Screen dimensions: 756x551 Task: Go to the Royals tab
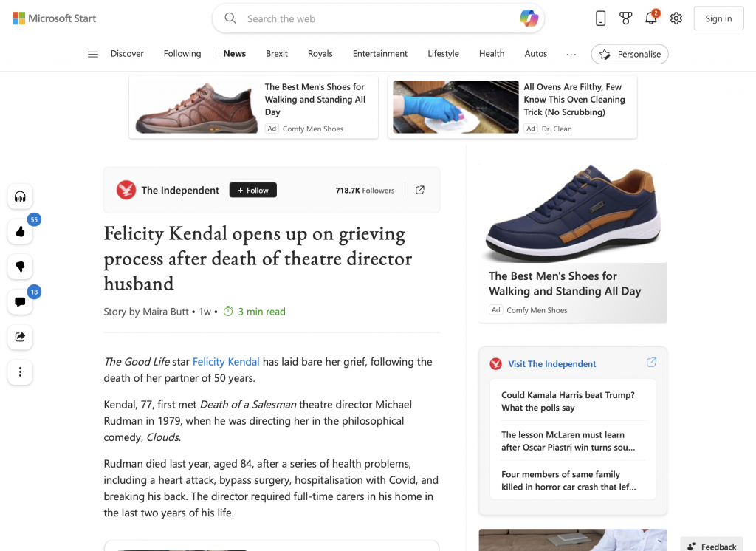[320, 54]
